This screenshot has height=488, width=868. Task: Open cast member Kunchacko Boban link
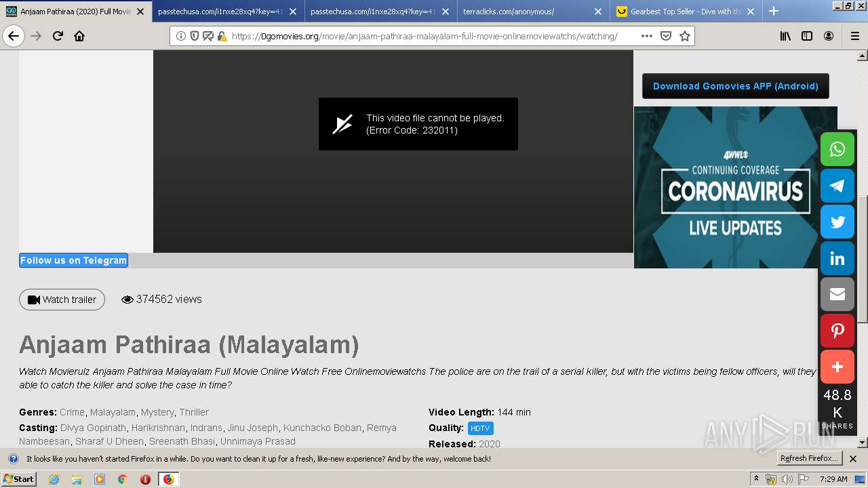[x=322, y=428]
